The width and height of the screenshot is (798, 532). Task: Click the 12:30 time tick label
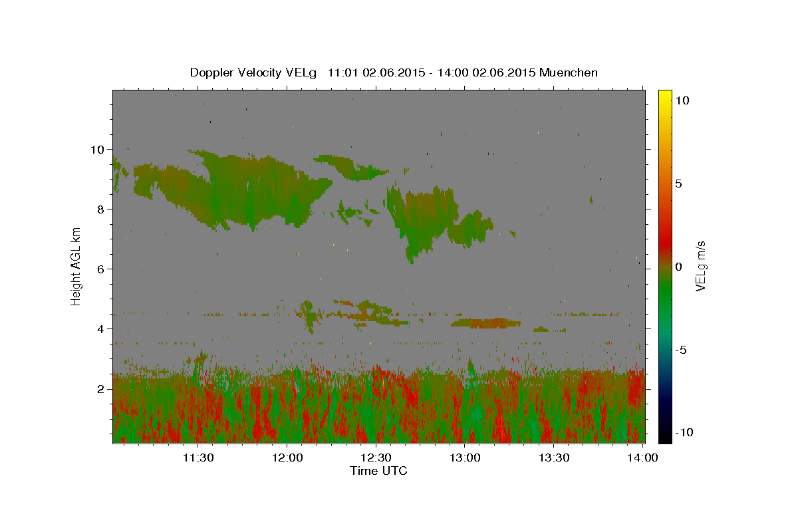(x=376, y=458)
